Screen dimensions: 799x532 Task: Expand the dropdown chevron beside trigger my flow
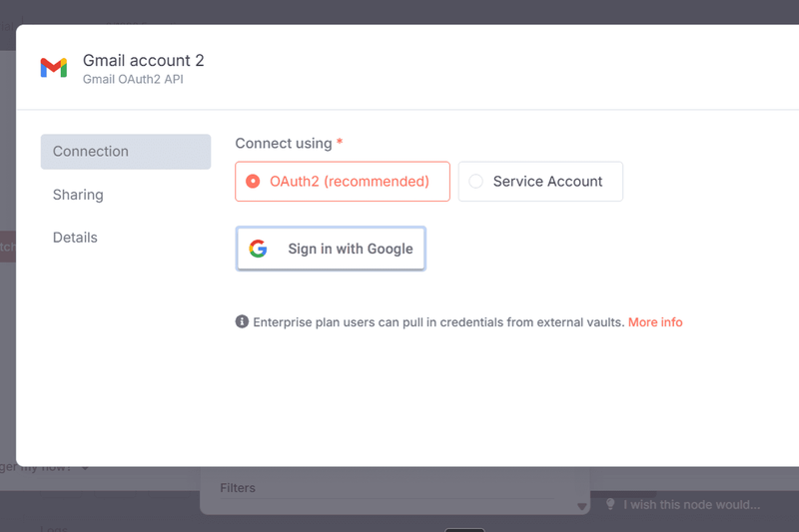coord(86,468)
